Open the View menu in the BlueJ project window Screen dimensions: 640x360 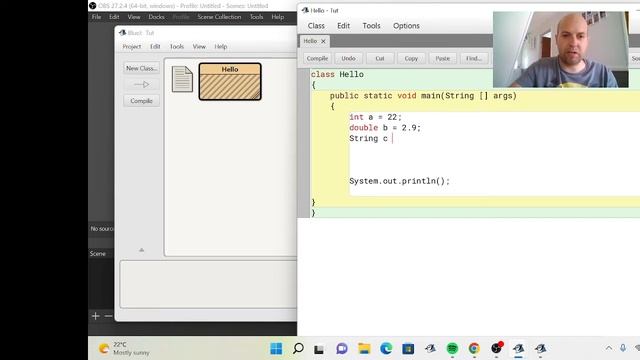tap(199, 47)
